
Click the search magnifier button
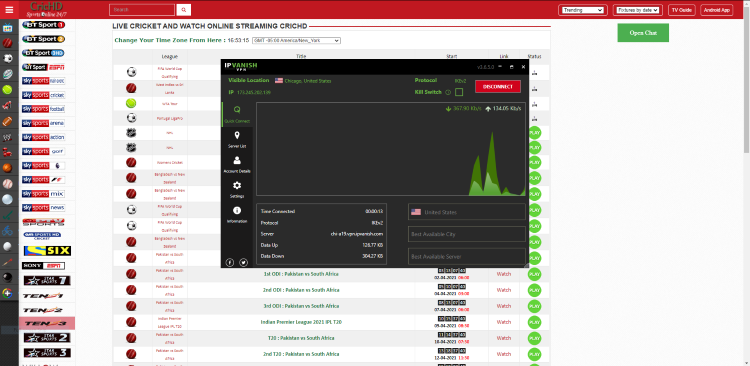pyautogui.click(x=184, y=10)
